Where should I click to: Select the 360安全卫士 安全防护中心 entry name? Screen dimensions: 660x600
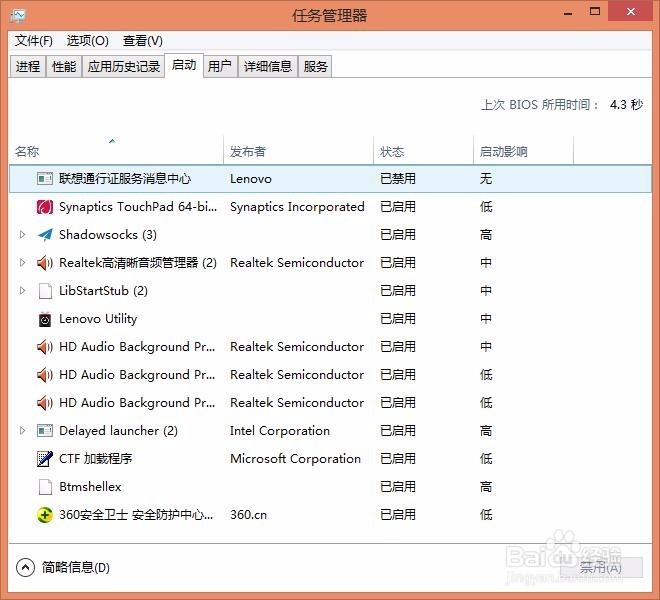coord(136,515)
